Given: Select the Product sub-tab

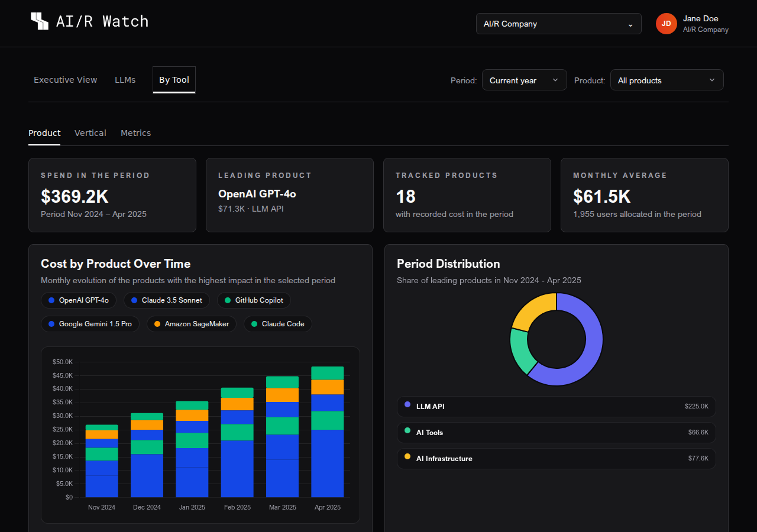Looking at the screenshot, I should pyautogui.click(x=44, y=133).
